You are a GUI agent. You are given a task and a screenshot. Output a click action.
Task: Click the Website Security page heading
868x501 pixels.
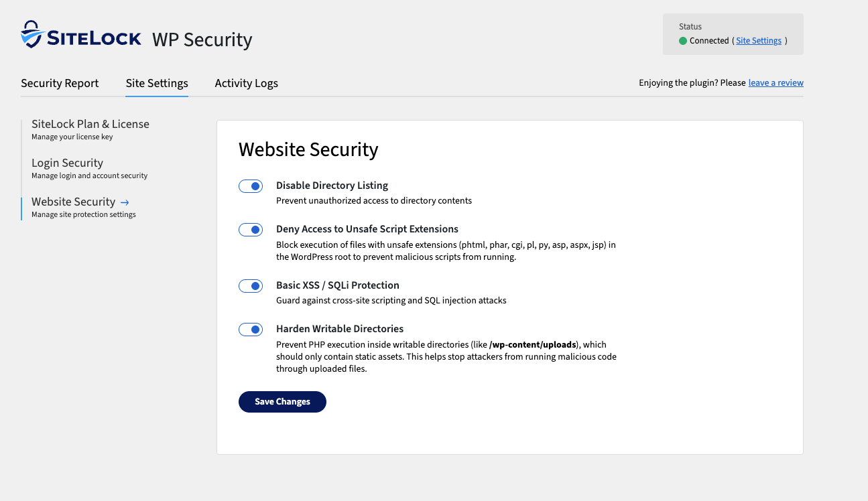tap(308, 149)
